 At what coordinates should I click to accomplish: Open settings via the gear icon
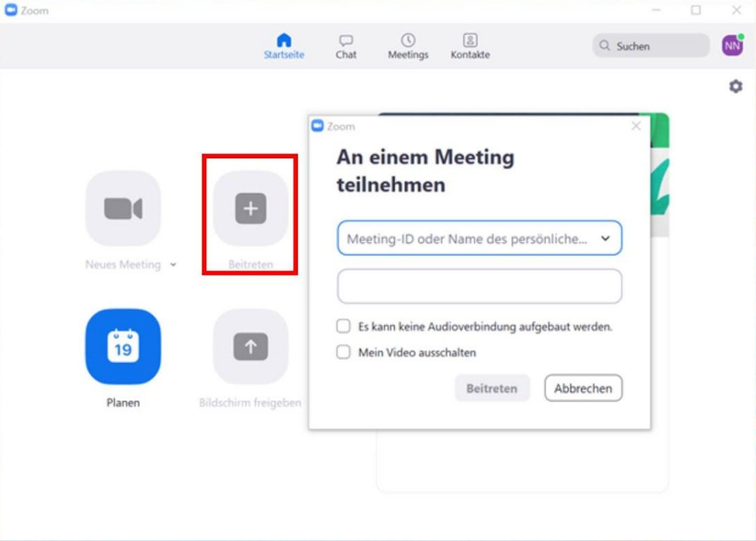pos(735,87)
